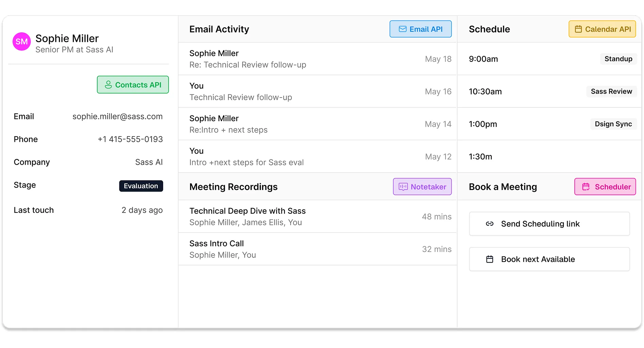Screen dimensions: 644x348
Task: Open the Sass Intro Call recording
Action: click(x=318, y=249)
